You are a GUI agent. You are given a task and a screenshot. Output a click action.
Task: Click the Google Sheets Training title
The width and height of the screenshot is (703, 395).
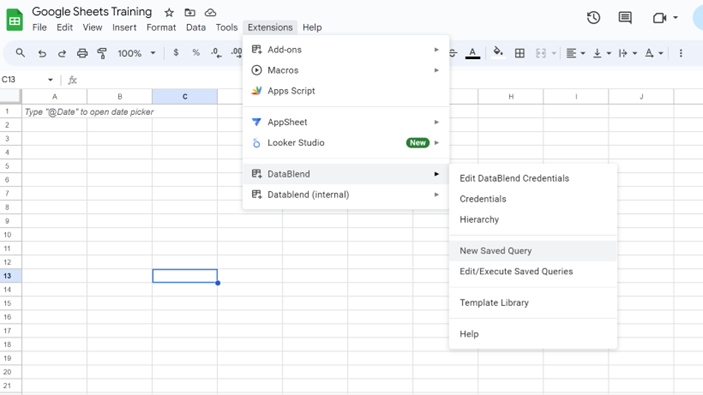click(92, 12)
